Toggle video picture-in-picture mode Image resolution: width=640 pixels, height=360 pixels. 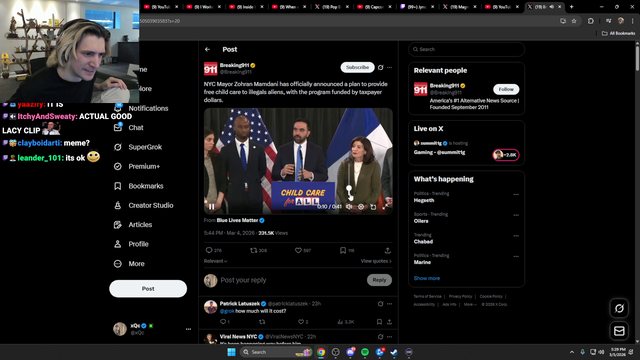point(373,207)
